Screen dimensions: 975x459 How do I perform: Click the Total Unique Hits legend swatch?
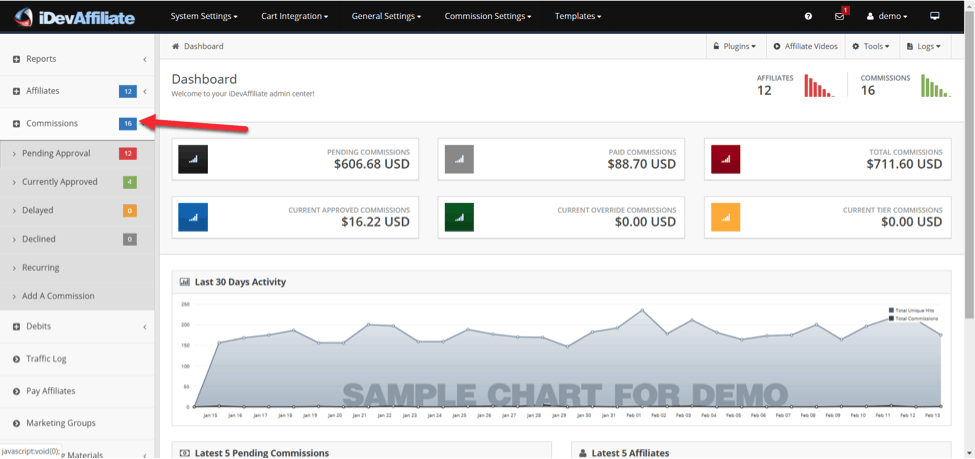tap(892, 310)
